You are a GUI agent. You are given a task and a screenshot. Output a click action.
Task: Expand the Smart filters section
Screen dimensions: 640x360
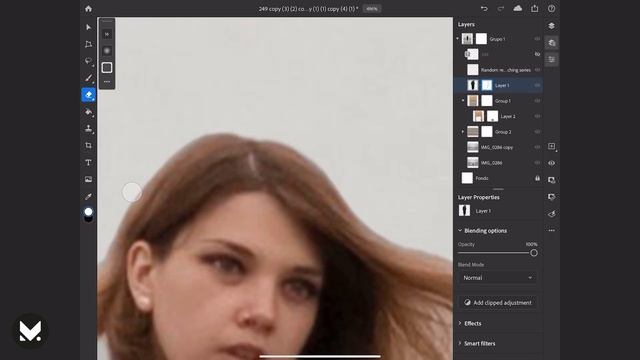pyautogui.click(x=460, y=343)
